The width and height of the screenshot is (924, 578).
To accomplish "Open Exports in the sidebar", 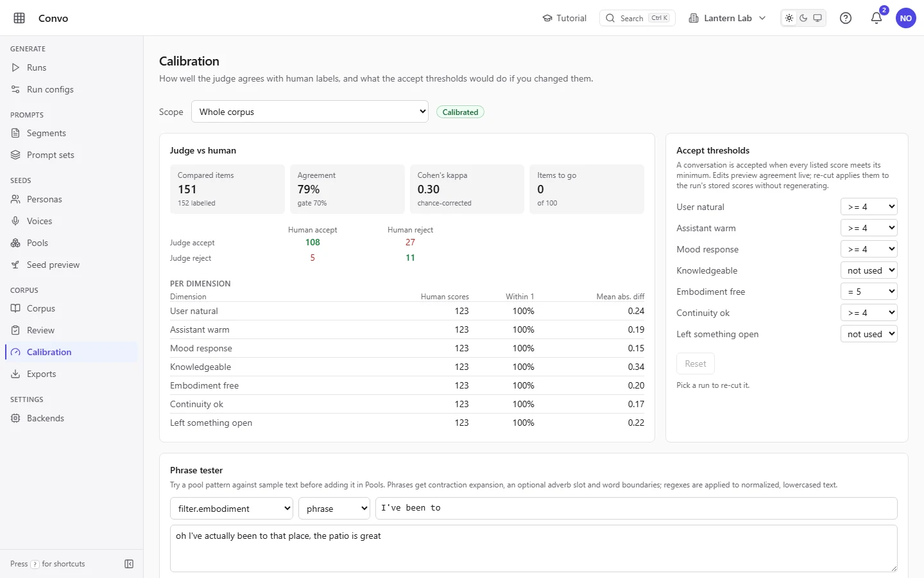I will click(71, 374).
